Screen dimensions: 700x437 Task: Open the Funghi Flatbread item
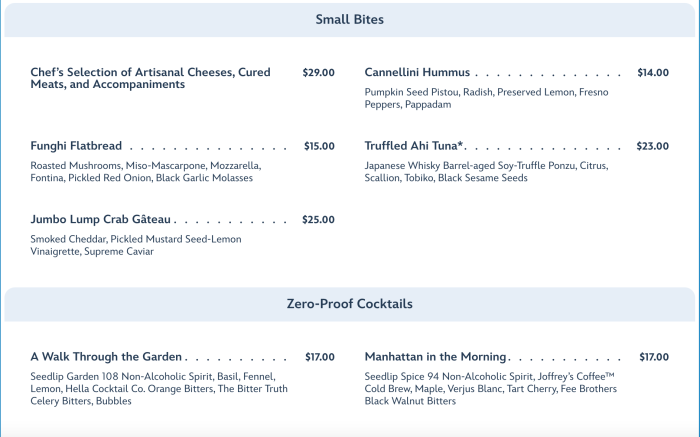(76, 146)
